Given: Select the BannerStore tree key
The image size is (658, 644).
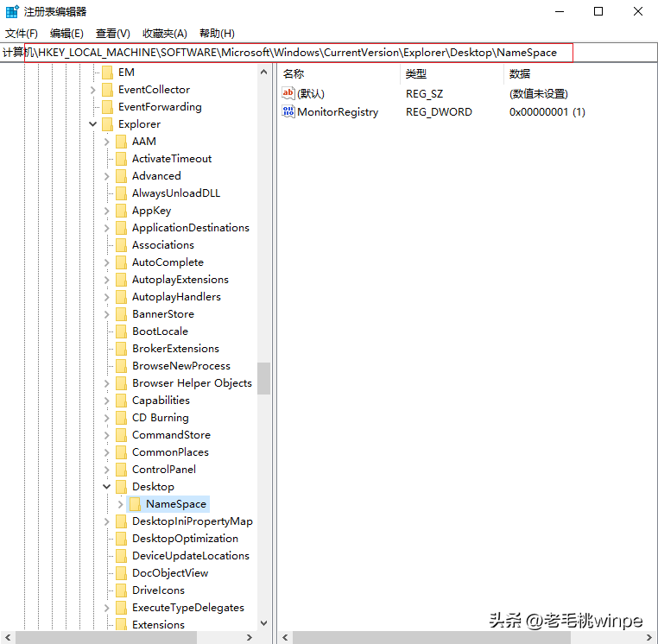Looking at the screenshot, I should pyautogui.click(x=163, y=314).
